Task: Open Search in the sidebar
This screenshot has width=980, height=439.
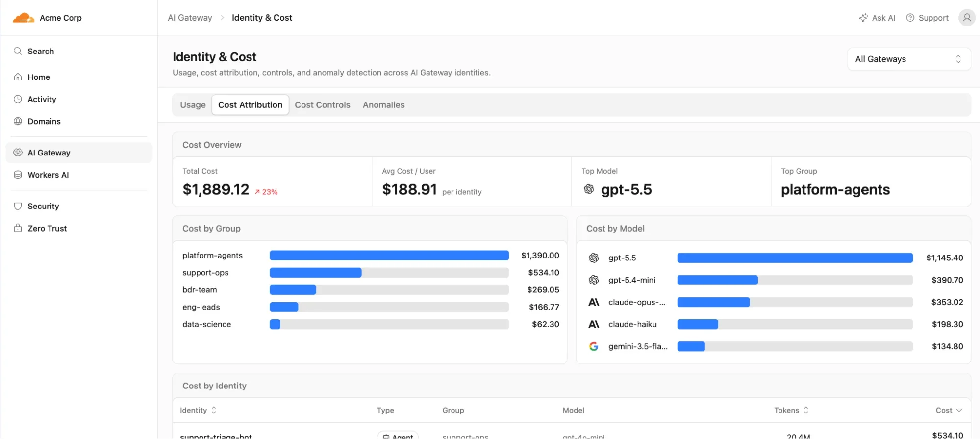Action: [x=79, y=51]
